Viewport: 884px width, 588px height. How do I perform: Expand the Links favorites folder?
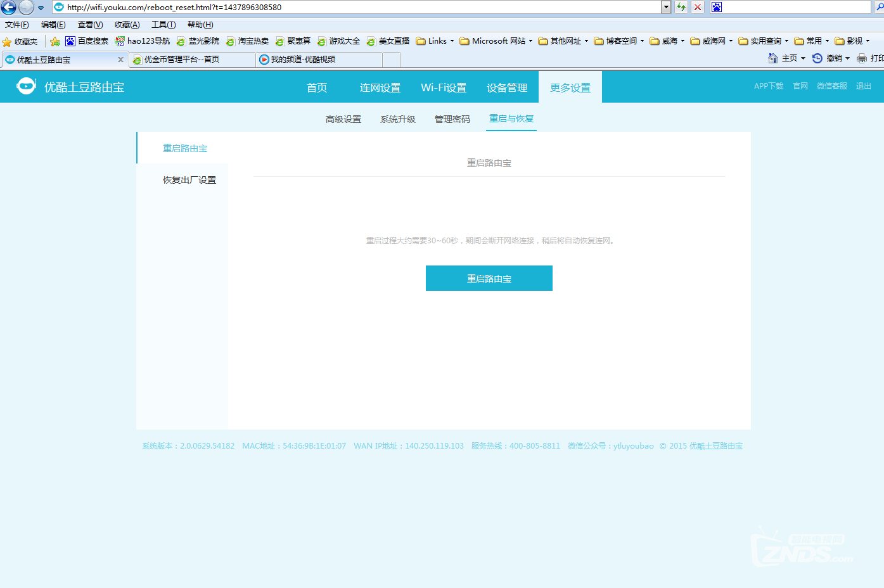click(435, 41)
